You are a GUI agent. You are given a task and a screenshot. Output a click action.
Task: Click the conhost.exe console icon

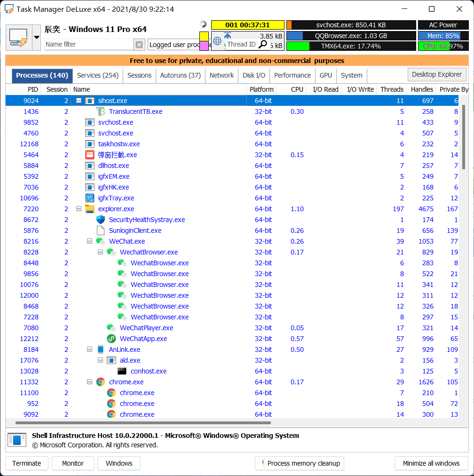[122, 371]
